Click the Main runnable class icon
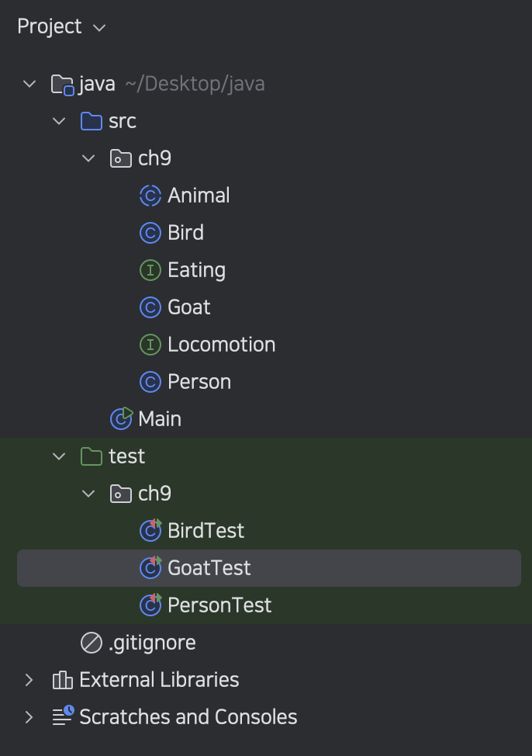This screenshot has height=756, width=532. point(121,419)
